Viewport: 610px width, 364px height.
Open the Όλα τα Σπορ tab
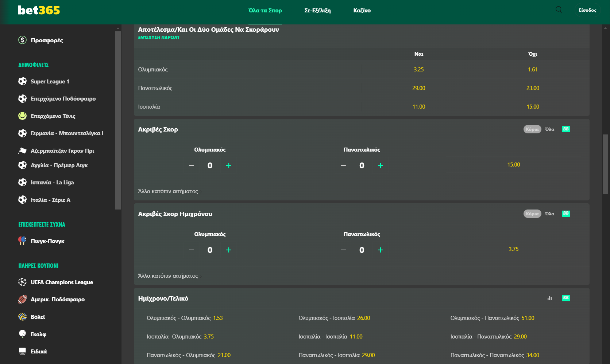pyautogui.click(x=265, y=11)
